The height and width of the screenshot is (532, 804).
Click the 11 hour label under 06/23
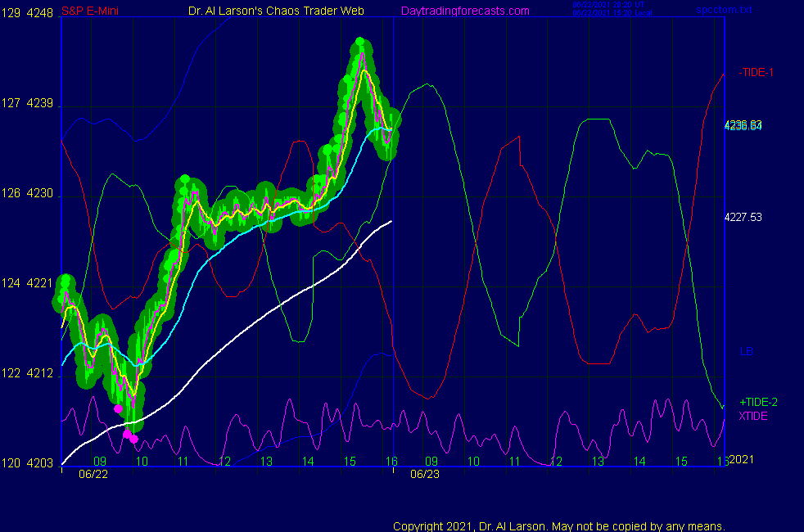point(515,462)
